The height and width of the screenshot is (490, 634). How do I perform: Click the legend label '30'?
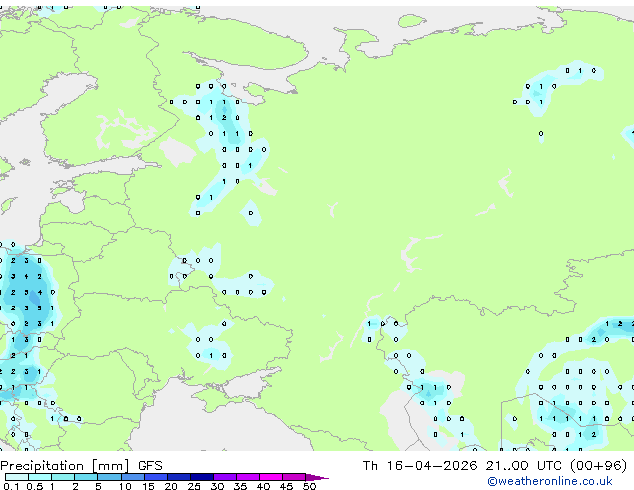pyautogui.click(x=217, y=486)
